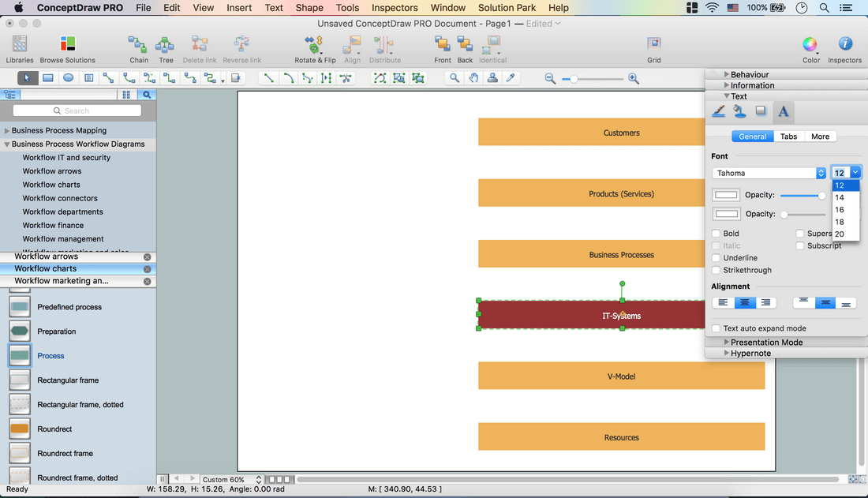Select the magnifier zoom tool

pos(455,78)
